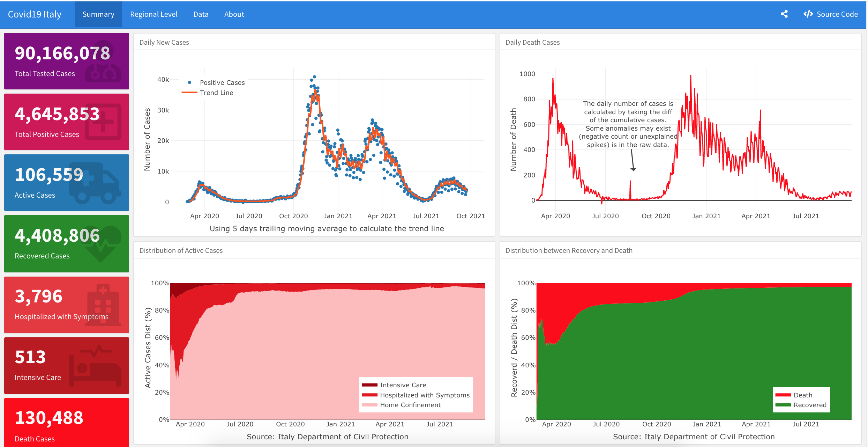Image resolution: width=868 pixels, height=447 pixels.
Task: Toggle the Trend Line legend entry
Action: [216, 93]
